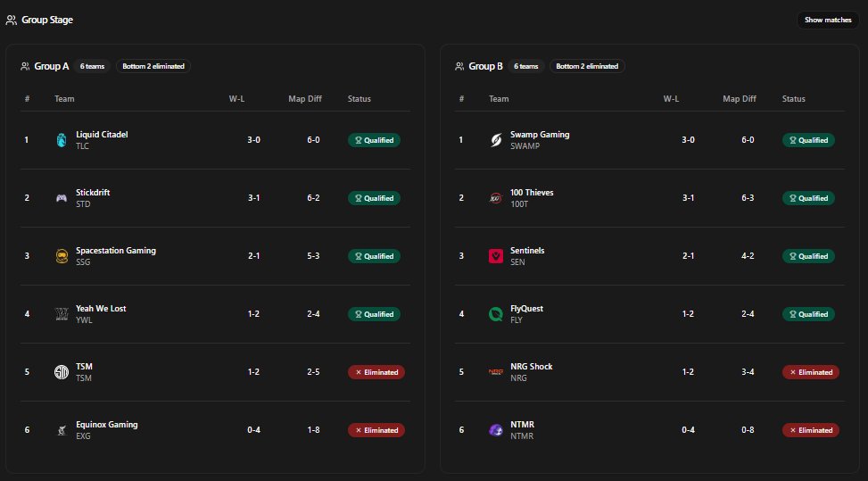Screen dimensions: 868x481
Task: Click the Equinox Gaming logo
Action: (x=62, y=431)
